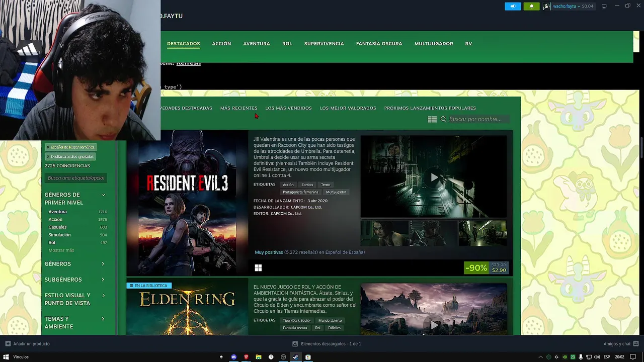Click the Protagonista femenina tag

click(300, 192)
